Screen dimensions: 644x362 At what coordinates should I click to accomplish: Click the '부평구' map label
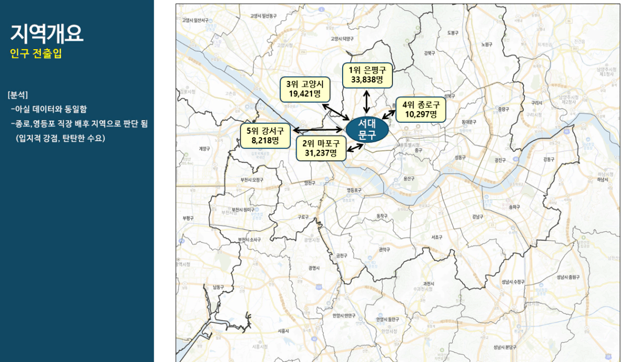[x=187, y=218]
